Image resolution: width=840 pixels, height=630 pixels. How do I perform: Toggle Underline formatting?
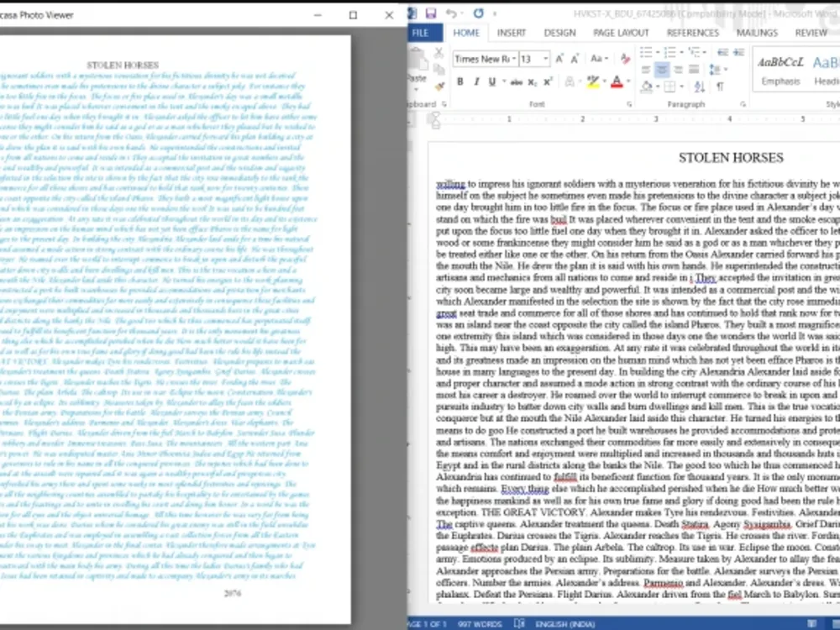coord(491,82)
